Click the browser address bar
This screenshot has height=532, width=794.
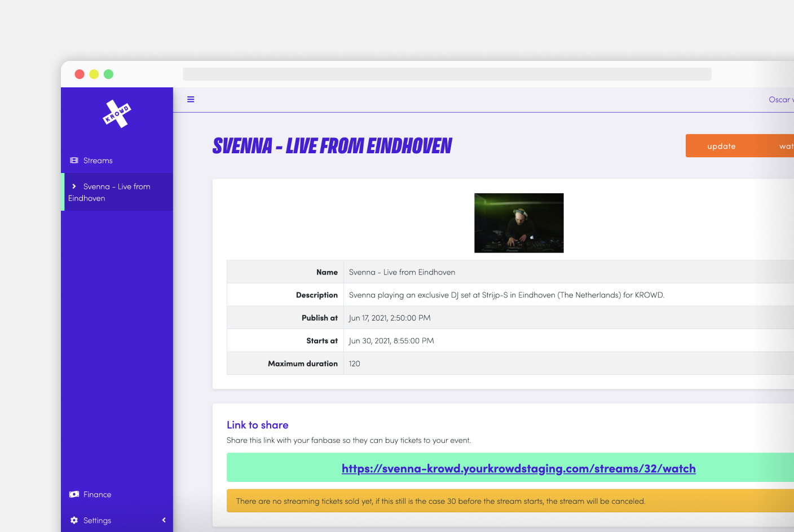(447, 74)
